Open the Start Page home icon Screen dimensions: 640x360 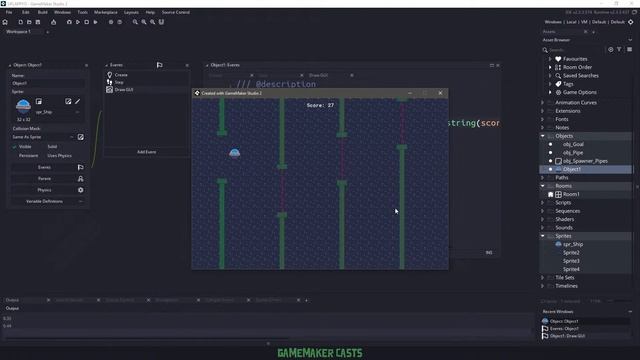point(5,22)
